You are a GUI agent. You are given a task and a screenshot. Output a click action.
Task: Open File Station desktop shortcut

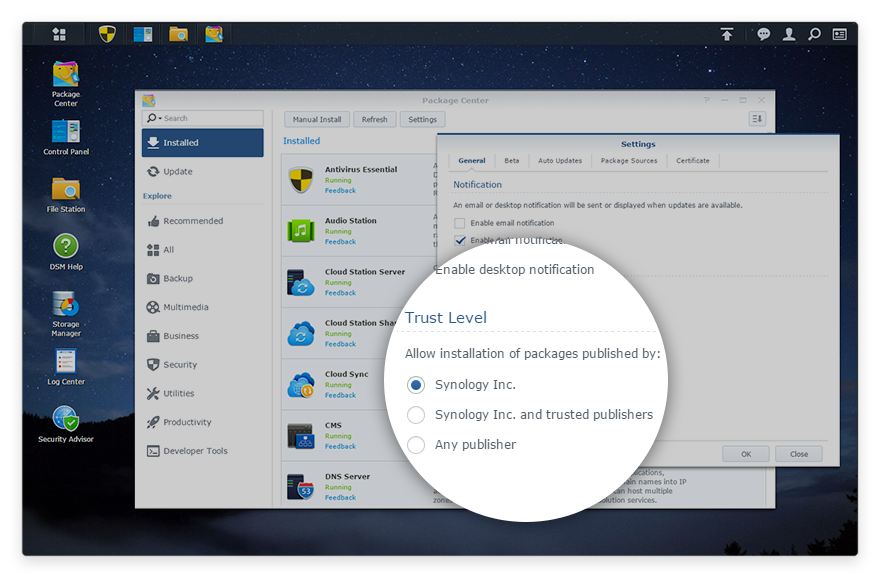[66, 195]
